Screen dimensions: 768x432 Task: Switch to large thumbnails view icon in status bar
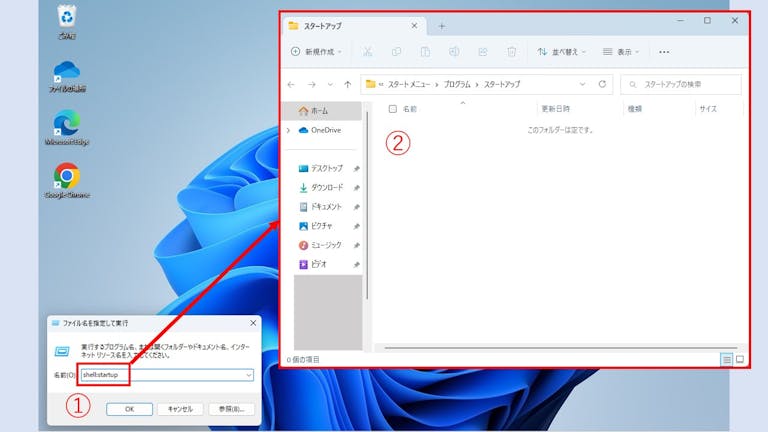tap(740, 360)
